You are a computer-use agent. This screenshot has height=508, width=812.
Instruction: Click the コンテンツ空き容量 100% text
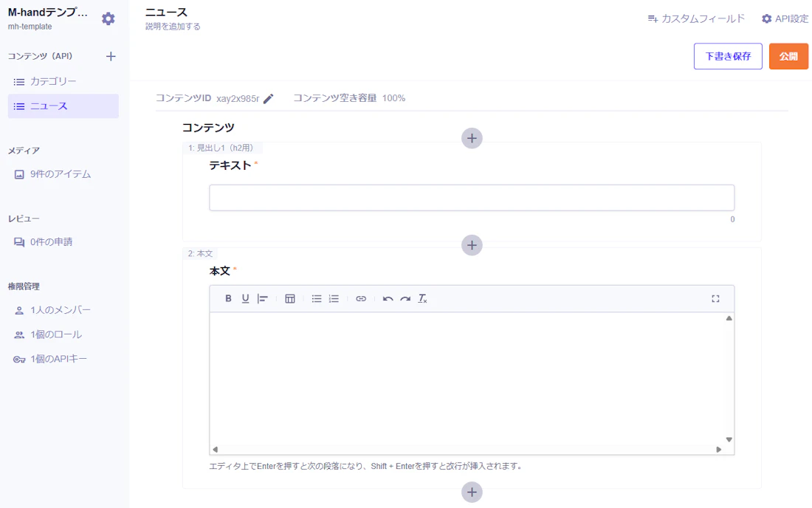350,98
